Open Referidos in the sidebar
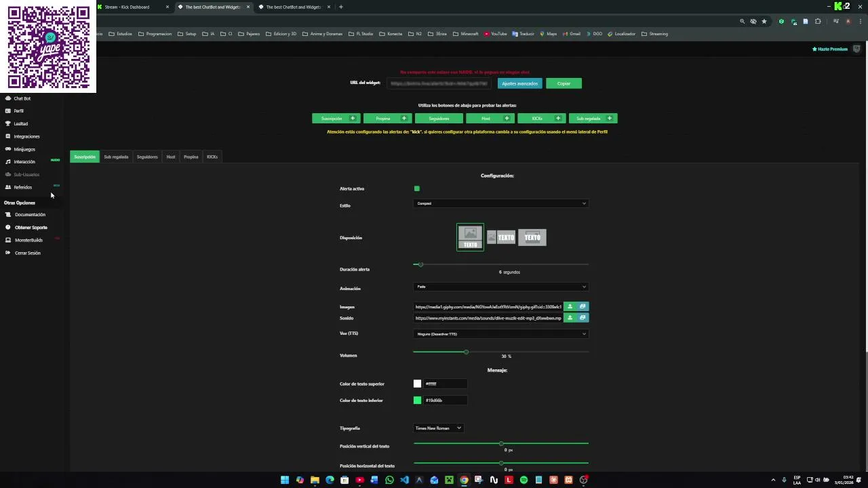The width and height of the screenshot is (868, 488). [19, 187]
